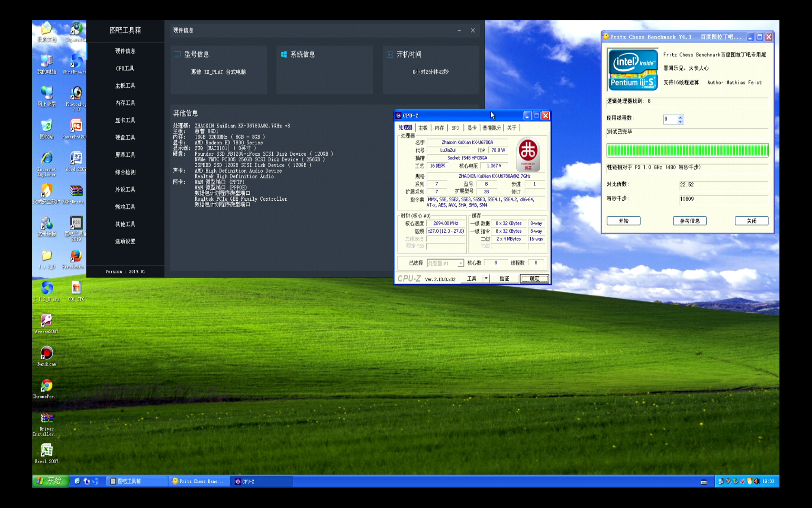This screenshot has width=812, height=508.
Task: Click the 验证 button in CPU-Z
Action: [x=504, y=278]
